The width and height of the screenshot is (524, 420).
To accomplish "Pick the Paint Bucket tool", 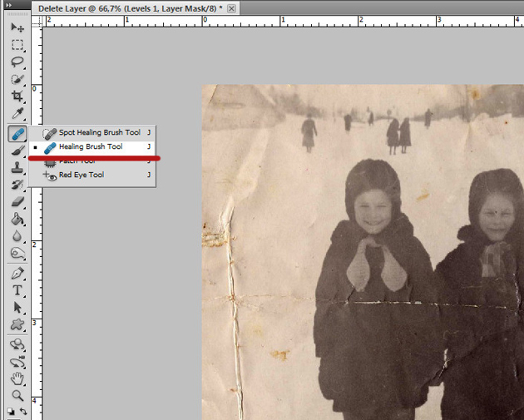I will point(17,220).
